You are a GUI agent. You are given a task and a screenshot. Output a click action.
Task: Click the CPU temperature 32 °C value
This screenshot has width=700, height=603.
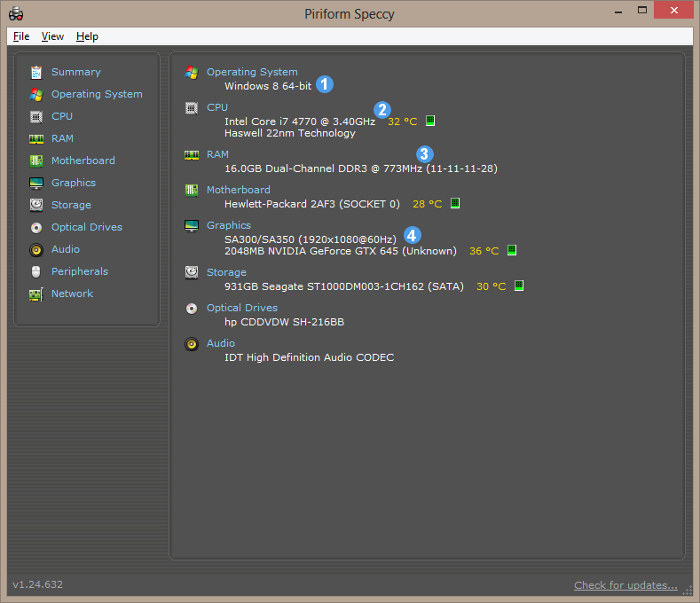403,121
